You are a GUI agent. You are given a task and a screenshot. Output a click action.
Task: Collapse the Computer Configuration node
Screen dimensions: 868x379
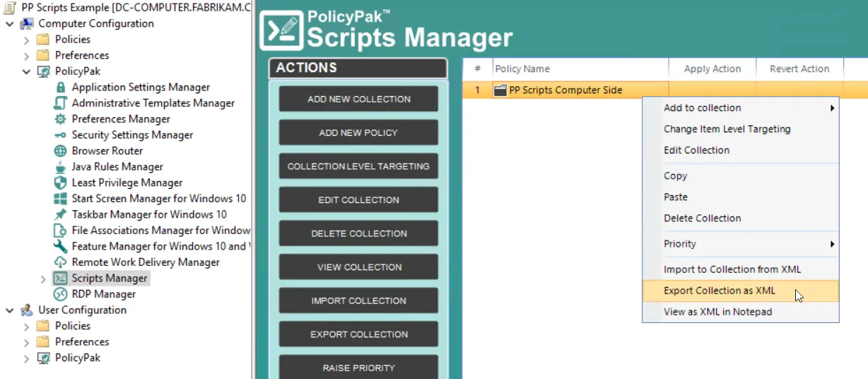pos(9,23)
